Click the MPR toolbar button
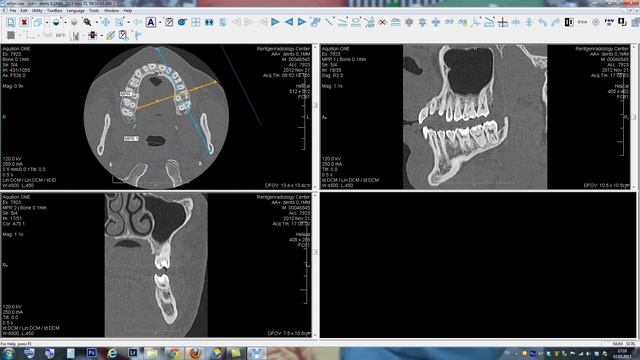The image size is (640, 360). tap(60, 36)
